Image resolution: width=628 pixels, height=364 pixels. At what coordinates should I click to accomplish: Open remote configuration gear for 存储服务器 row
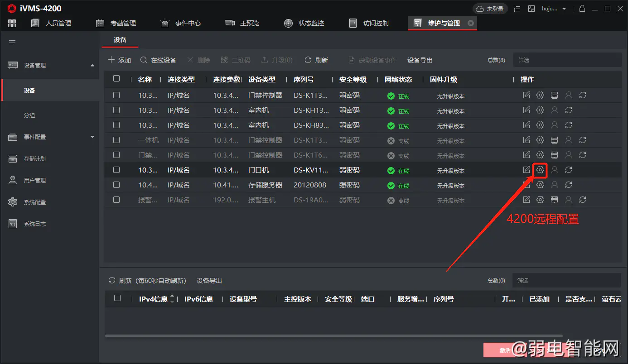[x=540, y=185]
